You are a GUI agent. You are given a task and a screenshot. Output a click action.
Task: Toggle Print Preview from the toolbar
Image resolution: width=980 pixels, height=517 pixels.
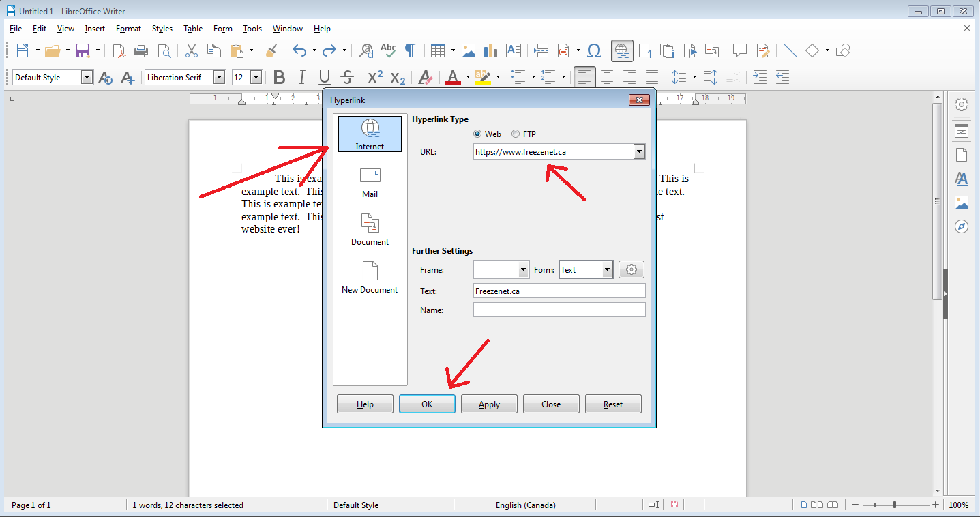(164, 50)
